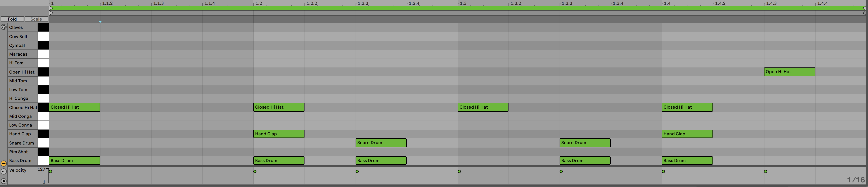Select the Hand Clap note at 1.4
This screenshot has width=868, height=187.
pyautogui.click(x=687, y=134)
